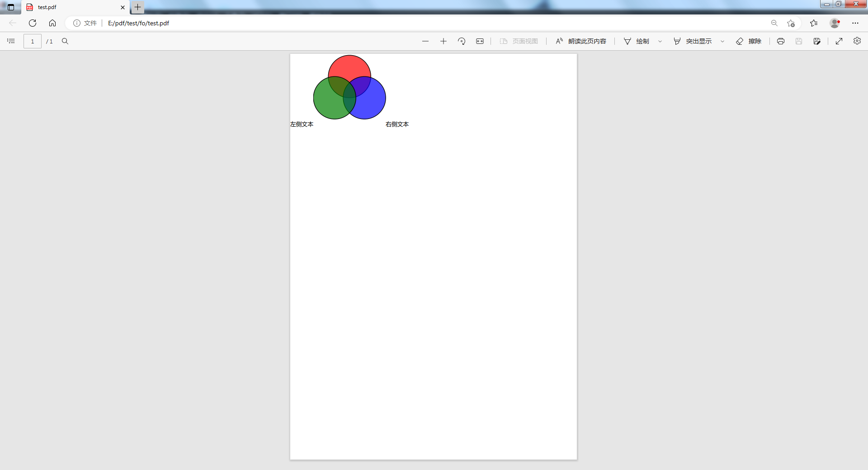This screenshot has height=470, width=868.
Task: Open PDF viewer settings gear
Action: click(x=857, y=41)
